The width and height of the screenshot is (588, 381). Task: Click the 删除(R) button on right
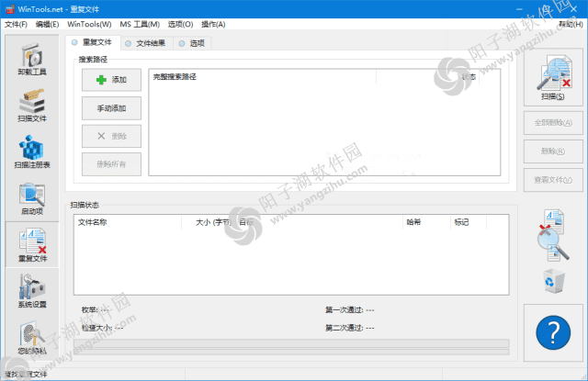(553, 151)
